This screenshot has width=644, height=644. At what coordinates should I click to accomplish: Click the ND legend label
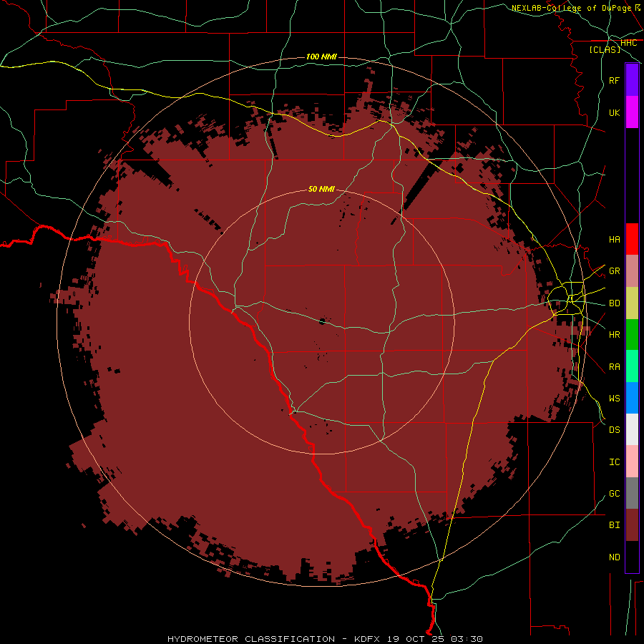coord(614,557)
